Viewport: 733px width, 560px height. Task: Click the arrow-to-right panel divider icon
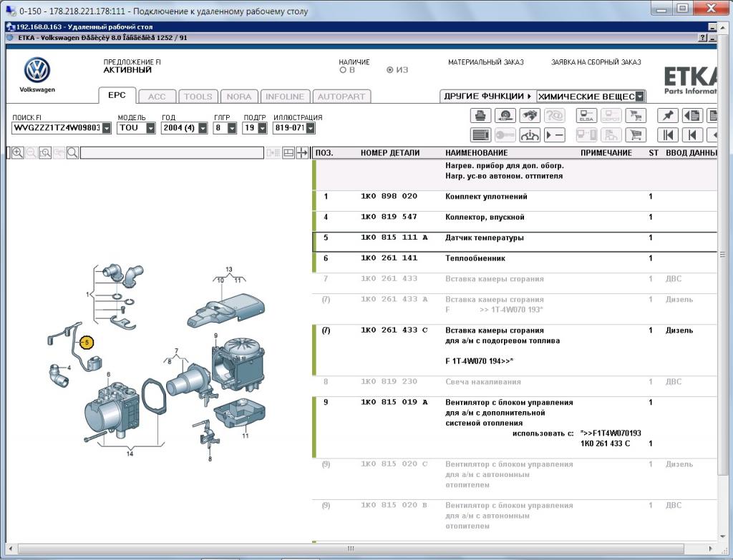point(302,153)
